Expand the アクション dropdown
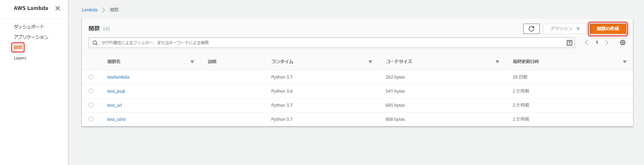Viewport: 644px width, 165px height. [564, 29]
